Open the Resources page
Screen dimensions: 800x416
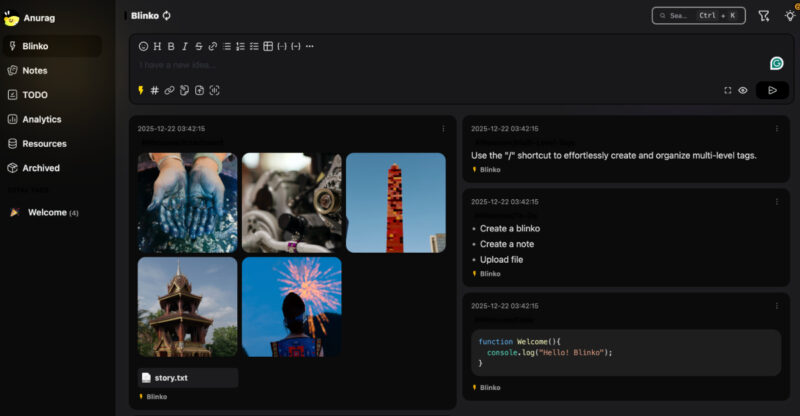52,143
